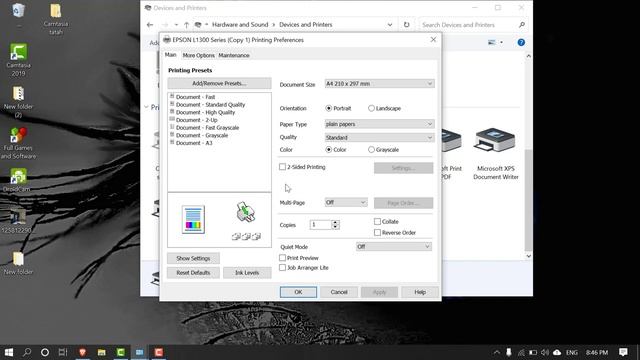Screen dimensions: 640x360
Task: Launch Brave browser from taskbar
Action: coord(82,352)
